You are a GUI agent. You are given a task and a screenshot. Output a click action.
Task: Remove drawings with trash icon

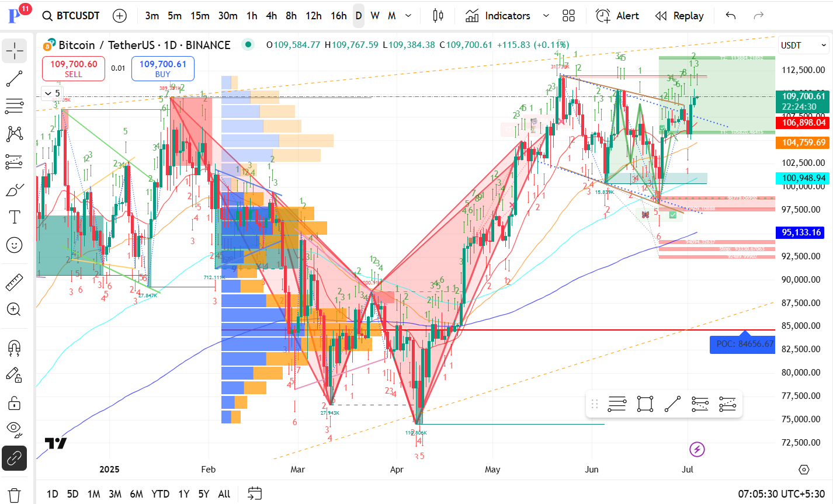click(15, 494)
